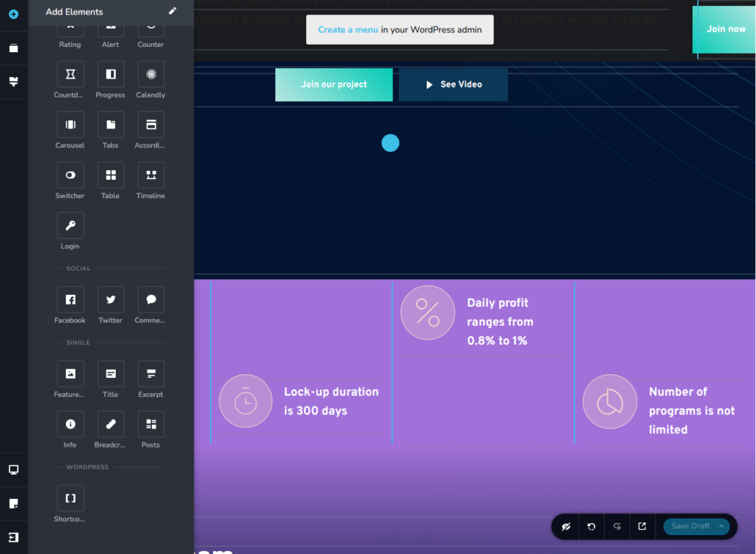Select the Shortcode WordPress element
Screen dimensions: 756x554
(x=70, y=499)
